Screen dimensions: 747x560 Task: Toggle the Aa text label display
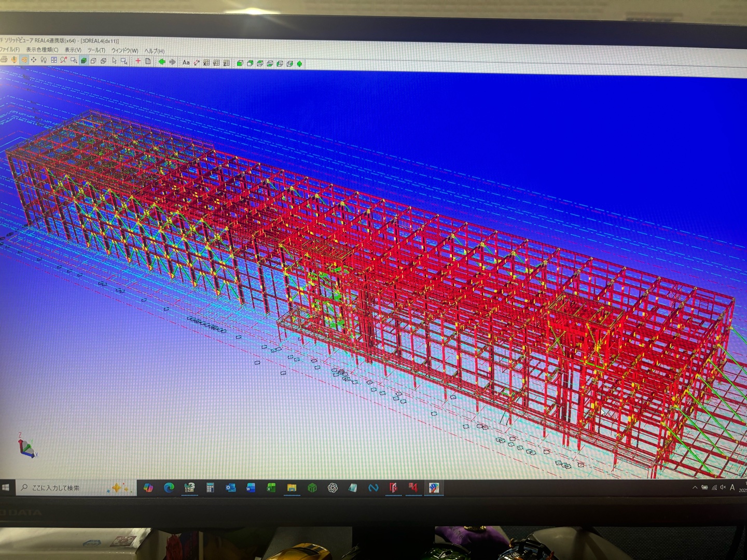coord(186,62)
